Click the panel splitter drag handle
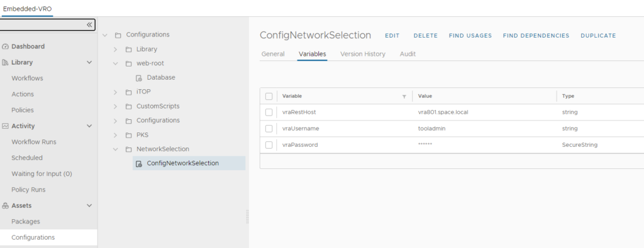The image size is (644, 248). point(248,217)
